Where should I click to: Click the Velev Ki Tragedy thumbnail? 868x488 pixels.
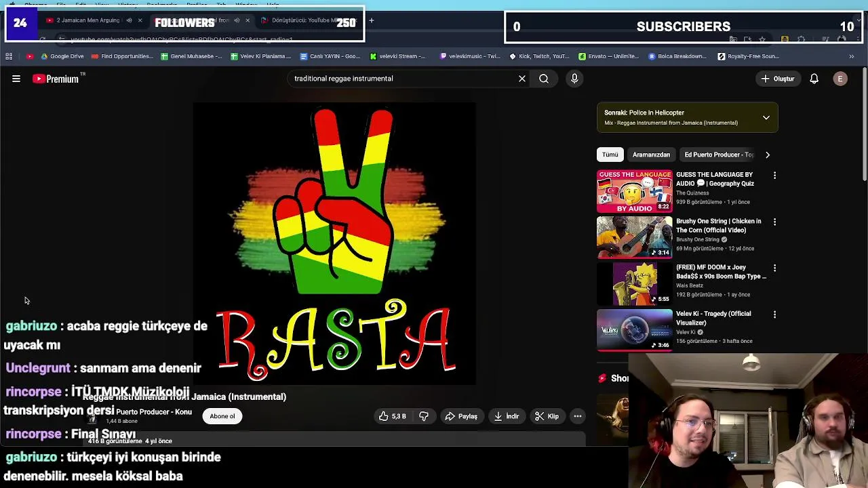(635, 330)
